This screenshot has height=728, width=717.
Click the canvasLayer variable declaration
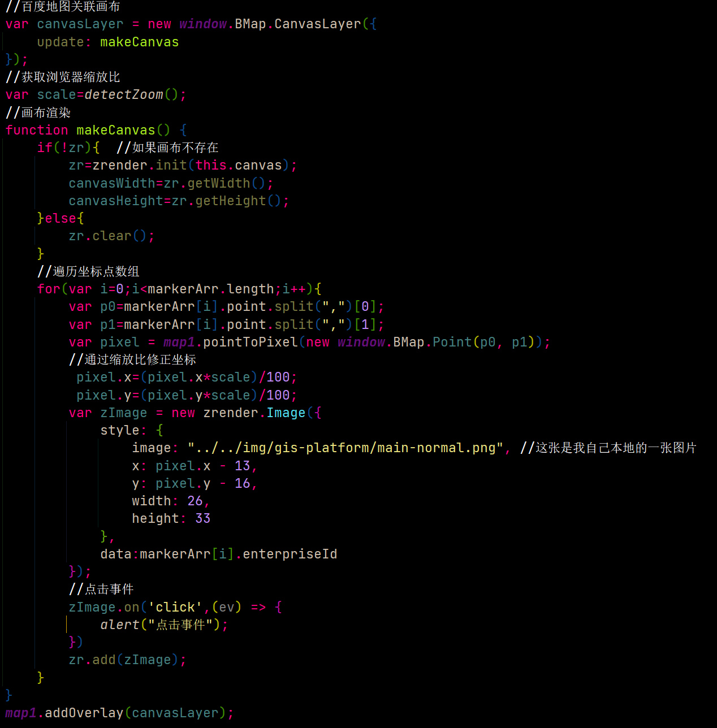coord(79,24)
